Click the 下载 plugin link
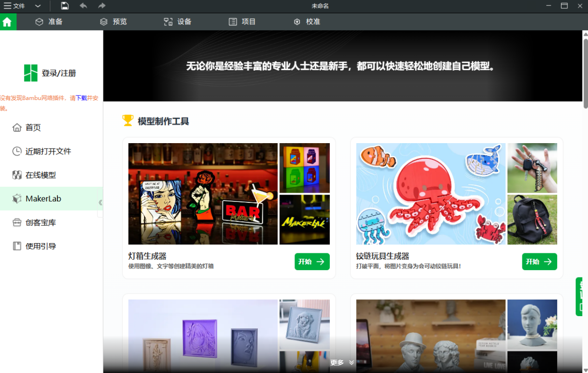The image size is (588, 373). pyautogui.click(x=81, y=98)
